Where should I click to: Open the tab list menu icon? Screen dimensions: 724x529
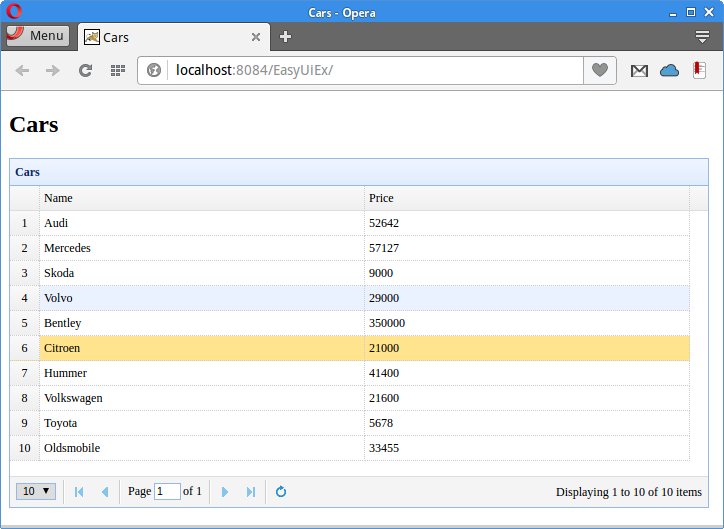(x=702, y=36)
